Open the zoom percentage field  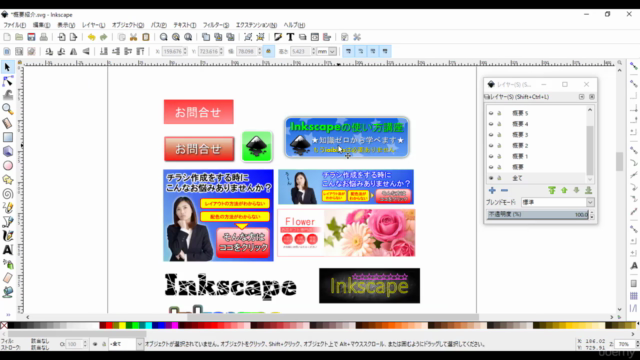click(624, 344)
